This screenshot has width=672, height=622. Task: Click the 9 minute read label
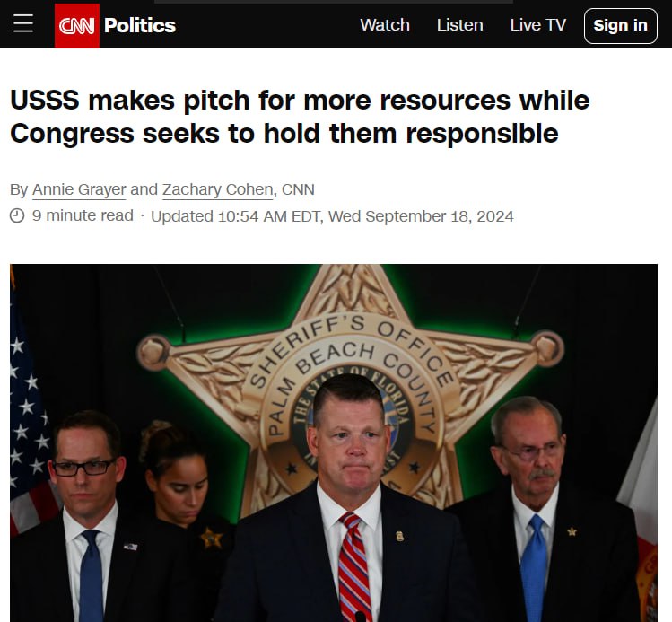[83, 215]
